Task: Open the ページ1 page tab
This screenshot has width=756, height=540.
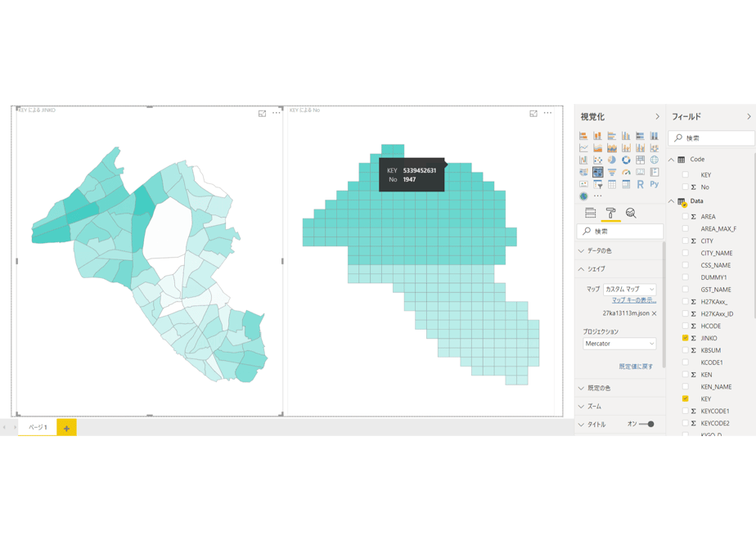Action: 38,427
